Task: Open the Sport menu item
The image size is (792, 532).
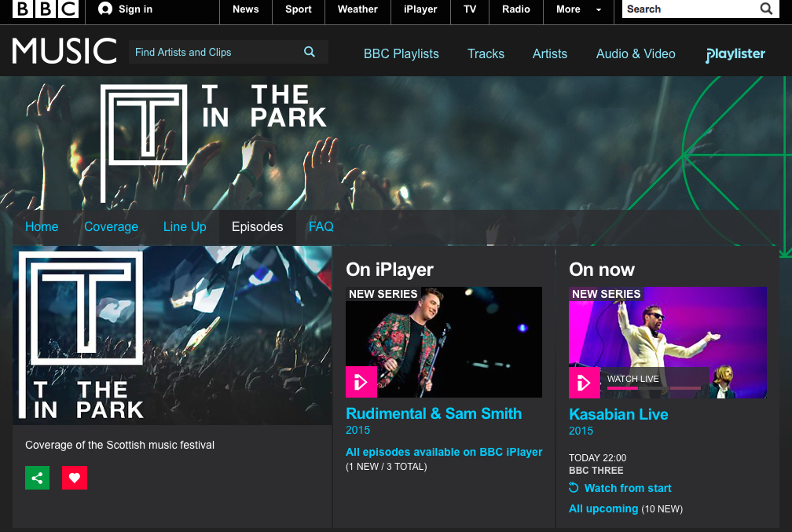Action: (298, 9)
